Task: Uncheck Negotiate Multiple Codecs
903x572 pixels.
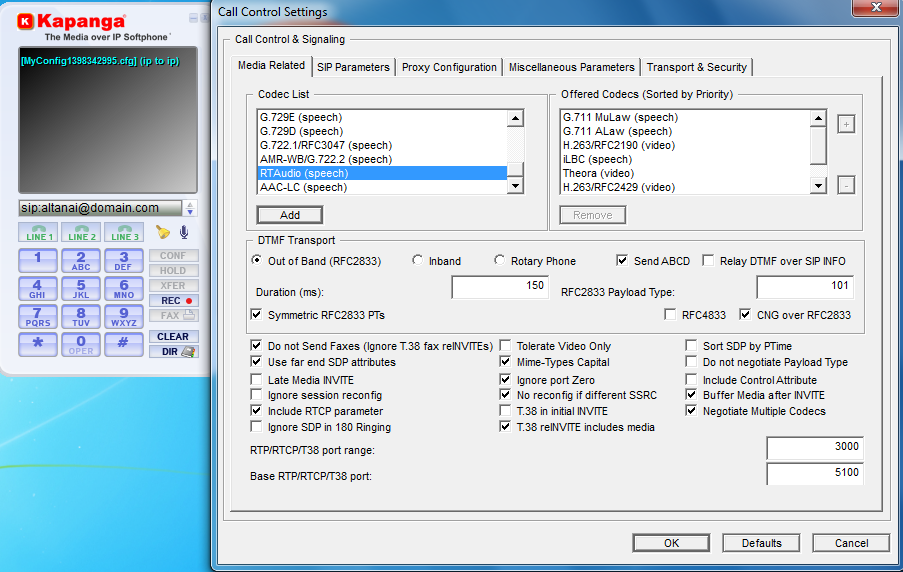Action: tap(693, 411)
